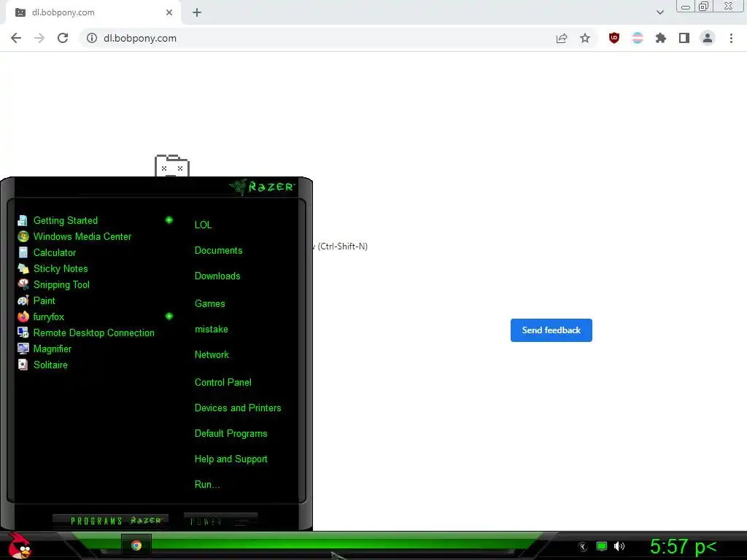Open the volume speaker tray icon
This screenshot has height=560, width=747.
click(x=619, y=546)
